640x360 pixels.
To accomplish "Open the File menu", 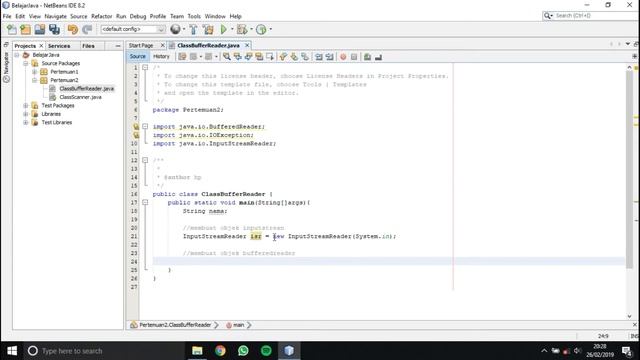I will [7, 16].
